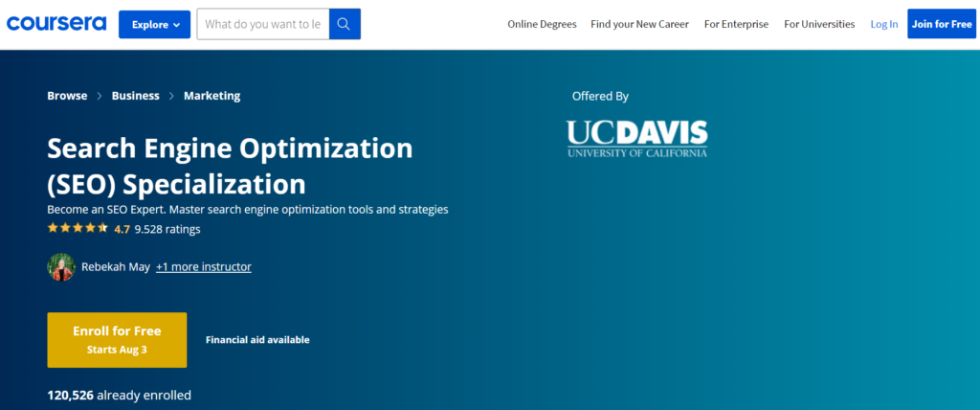
Task: Open the Explore dropdown menu
Action: [x=156, y=24]
